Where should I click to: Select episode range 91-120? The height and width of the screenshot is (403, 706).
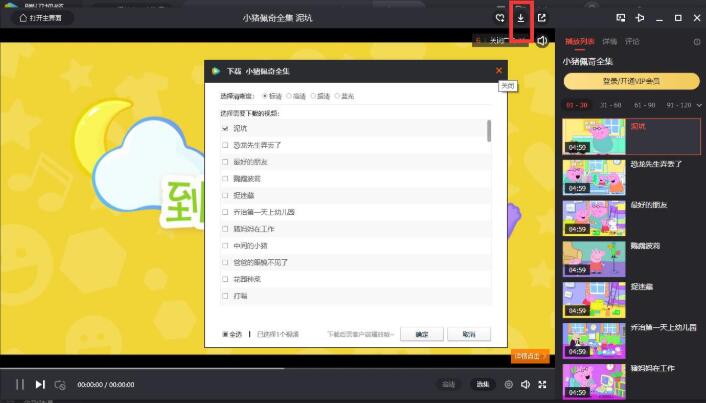679,105
